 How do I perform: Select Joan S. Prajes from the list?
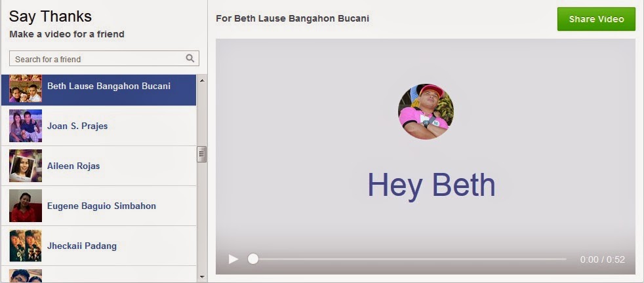pyautogui.click(x=98, y=126)
